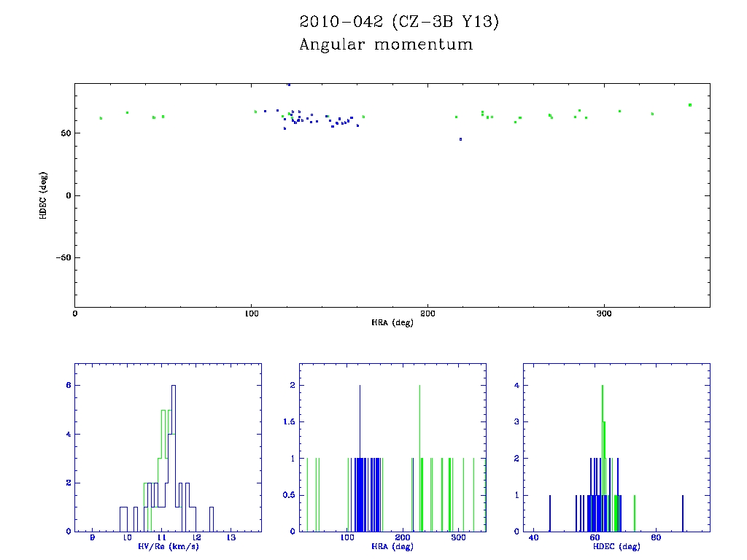The image size is (747, 560).
Task: Click the "HV/Re (km/s)" histogram axis label
Action: (168, 546)
